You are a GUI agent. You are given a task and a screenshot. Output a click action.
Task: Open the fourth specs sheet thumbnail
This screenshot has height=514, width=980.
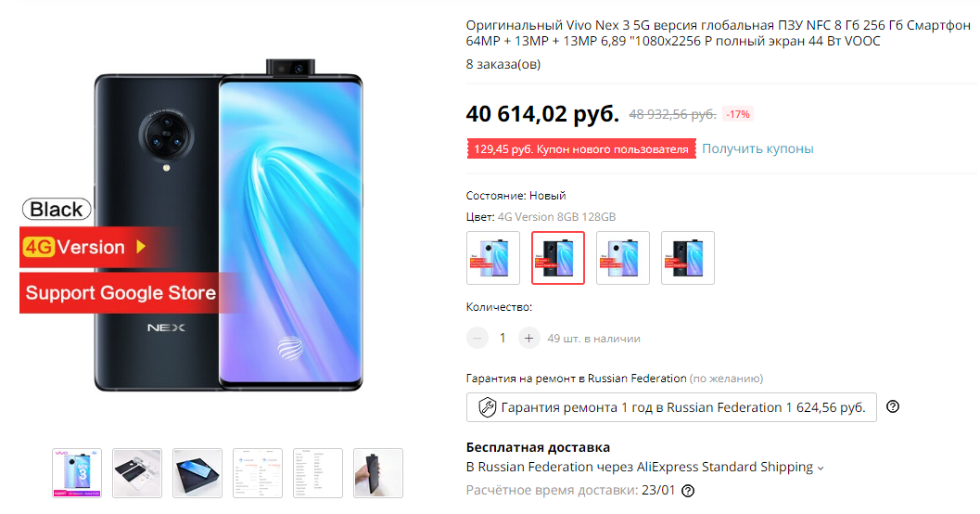point(258,473)
